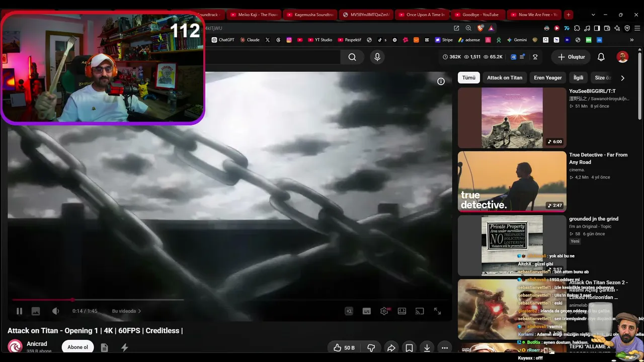Click the lightning bolt icon beside Abone ol

click(x=124, y=347)
